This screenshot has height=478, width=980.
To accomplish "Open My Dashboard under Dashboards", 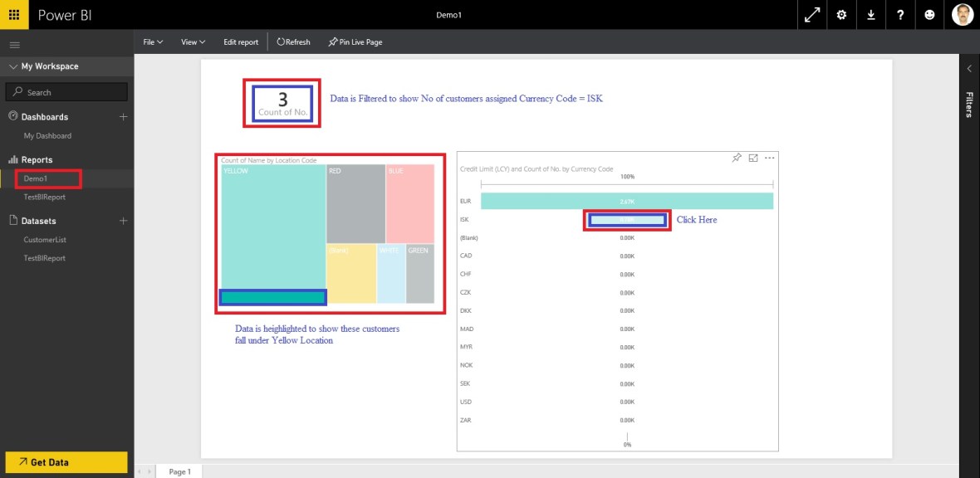I will click(46, 135).
